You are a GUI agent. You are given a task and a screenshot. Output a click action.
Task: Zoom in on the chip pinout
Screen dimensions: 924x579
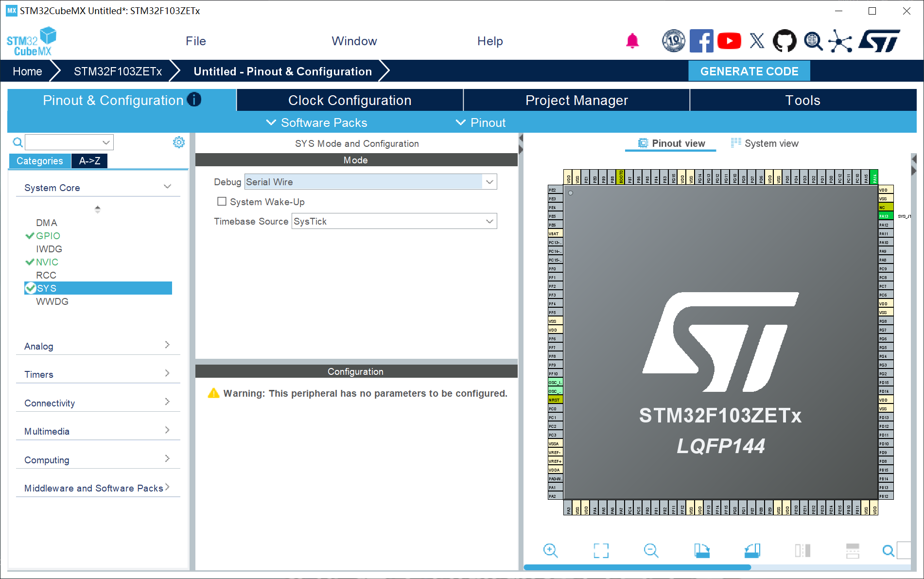(x=550, y=550)
